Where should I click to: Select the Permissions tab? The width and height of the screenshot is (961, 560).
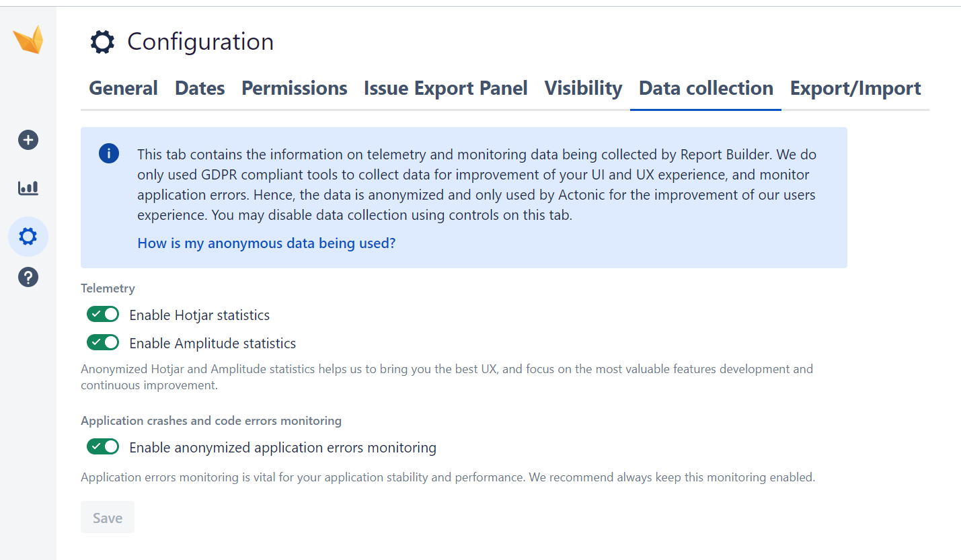click(294, 88)
